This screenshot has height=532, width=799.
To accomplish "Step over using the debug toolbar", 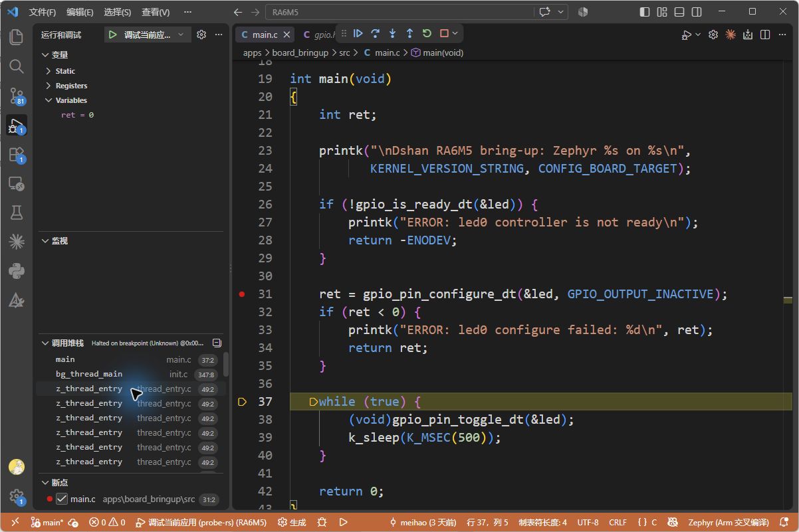I will click(376, 33).
